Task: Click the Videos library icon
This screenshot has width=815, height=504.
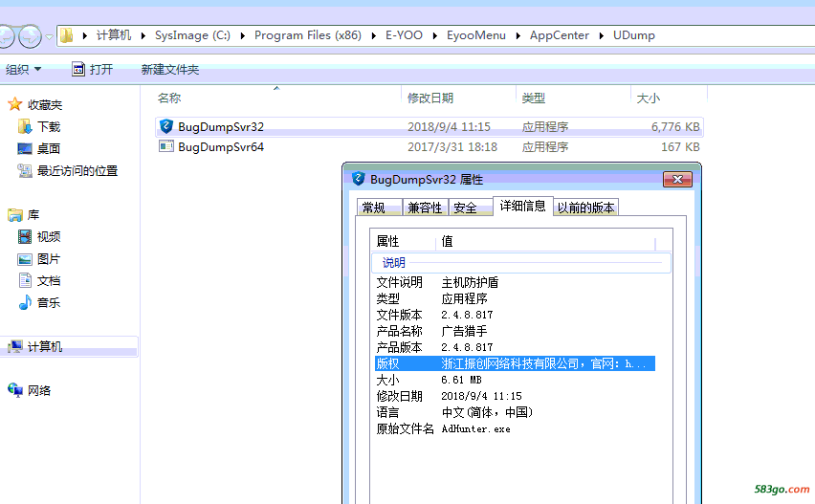Action: click(x=25, y=236)
